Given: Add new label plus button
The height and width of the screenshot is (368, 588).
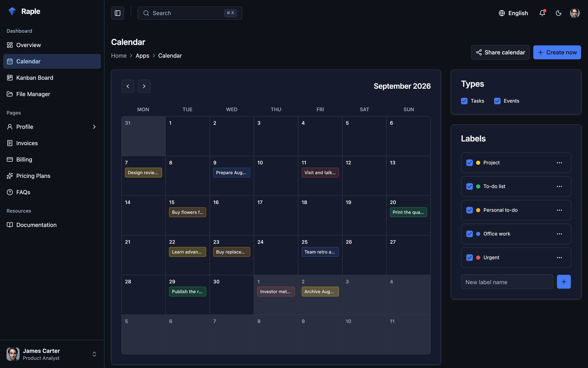Looking at the screenshot, I should pyautogui.click(x=564, y=282).
